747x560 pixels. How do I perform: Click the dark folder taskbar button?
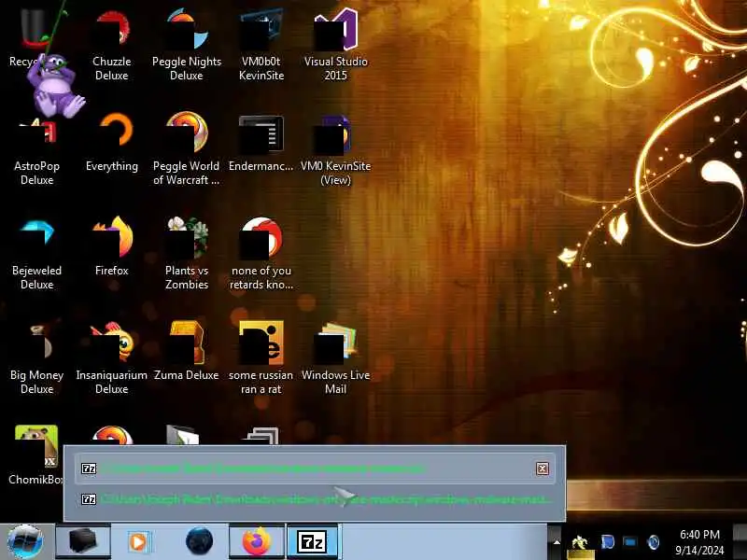pos(83,541)
